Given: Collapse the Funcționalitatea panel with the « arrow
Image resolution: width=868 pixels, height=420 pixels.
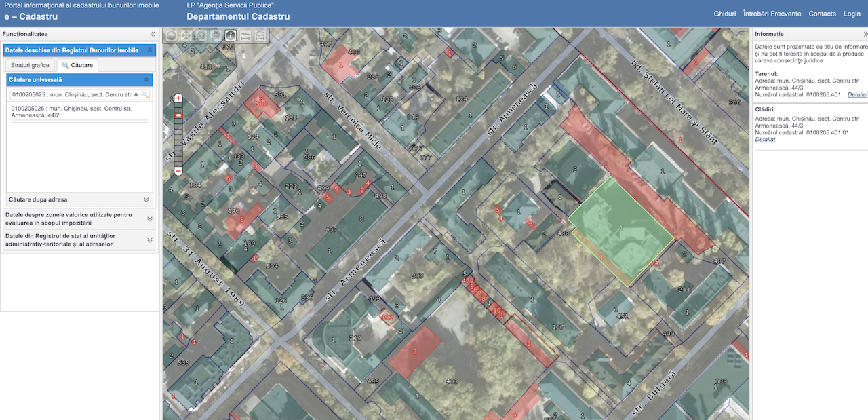Looking at the screenshot, I should coord(152,33).
